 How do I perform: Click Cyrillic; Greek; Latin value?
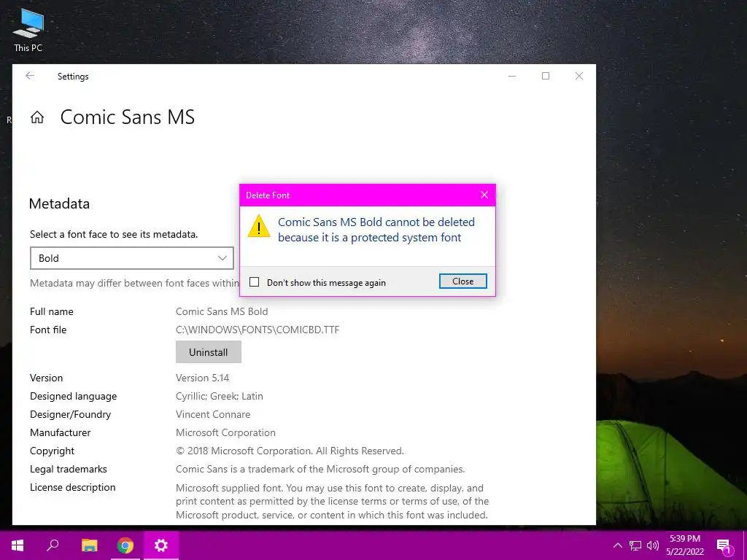[x=219, y=396]
